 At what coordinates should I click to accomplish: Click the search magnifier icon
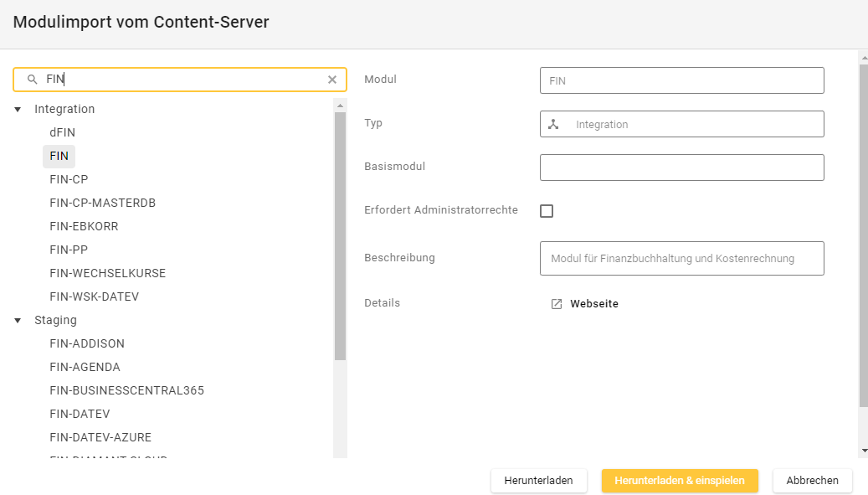[x=33, y=80]
